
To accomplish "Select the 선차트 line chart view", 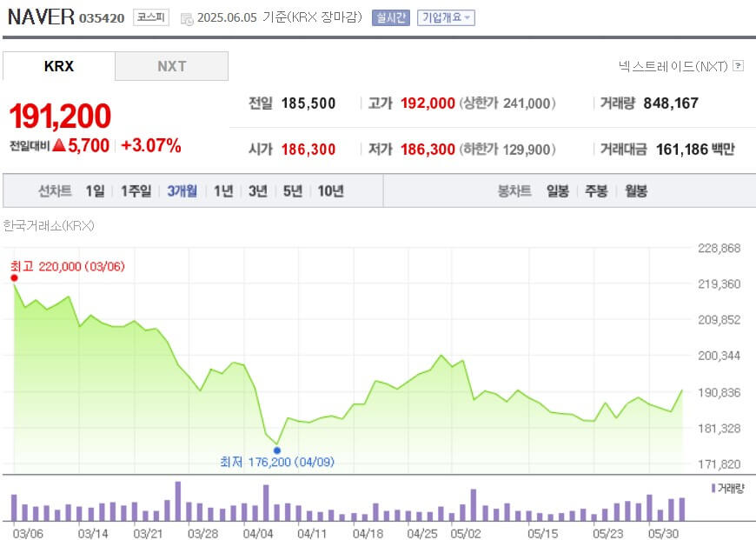I will coord(54,190).
